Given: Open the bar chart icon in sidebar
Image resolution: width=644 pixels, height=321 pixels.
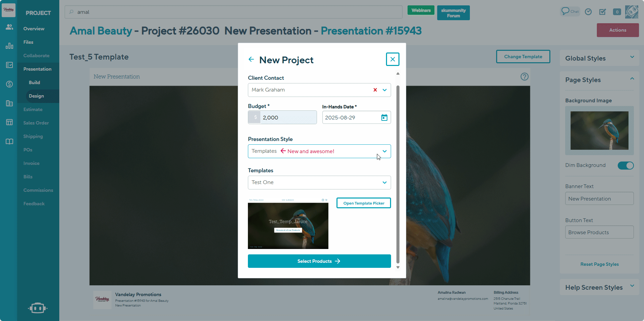Looking at the screenshot, I should click(x=9, y=46).
